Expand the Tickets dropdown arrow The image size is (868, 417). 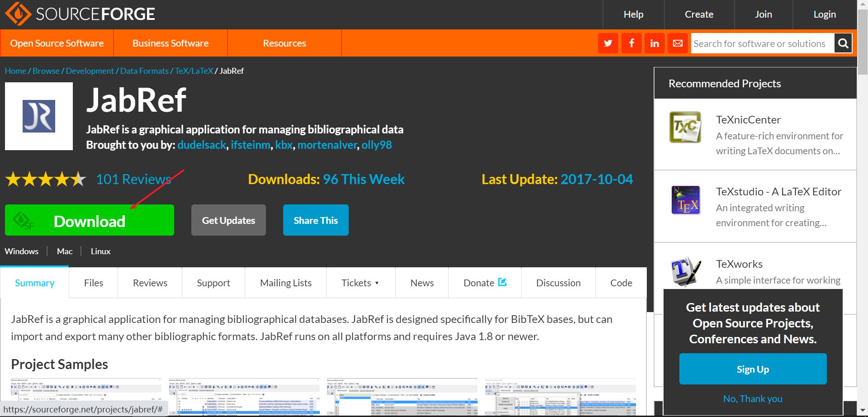pos(377,283)
